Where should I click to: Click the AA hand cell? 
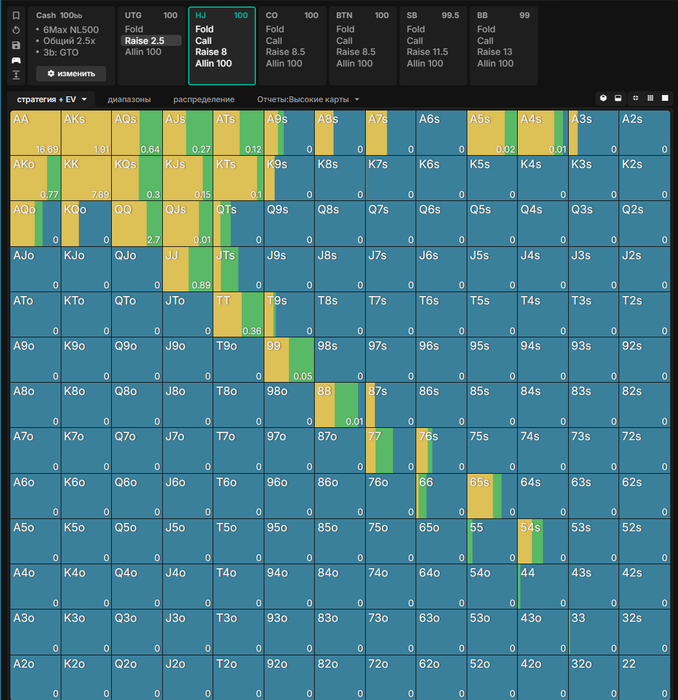click(35, 133)
